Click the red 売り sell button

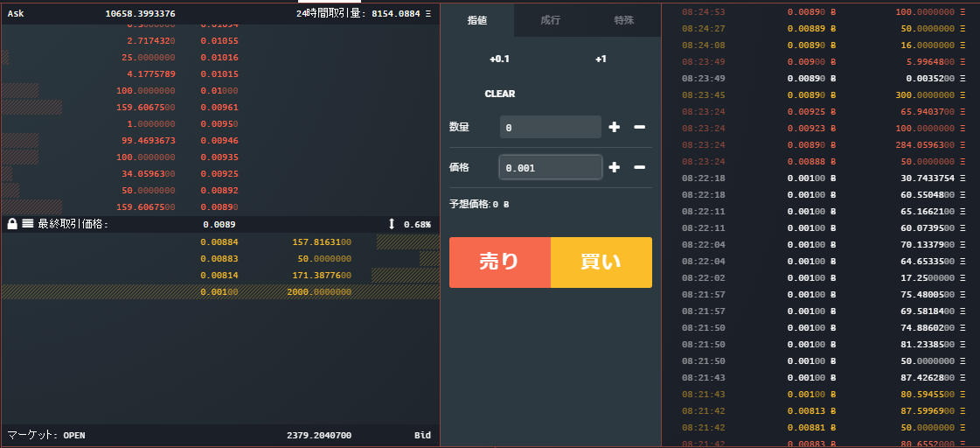point(500,262)
